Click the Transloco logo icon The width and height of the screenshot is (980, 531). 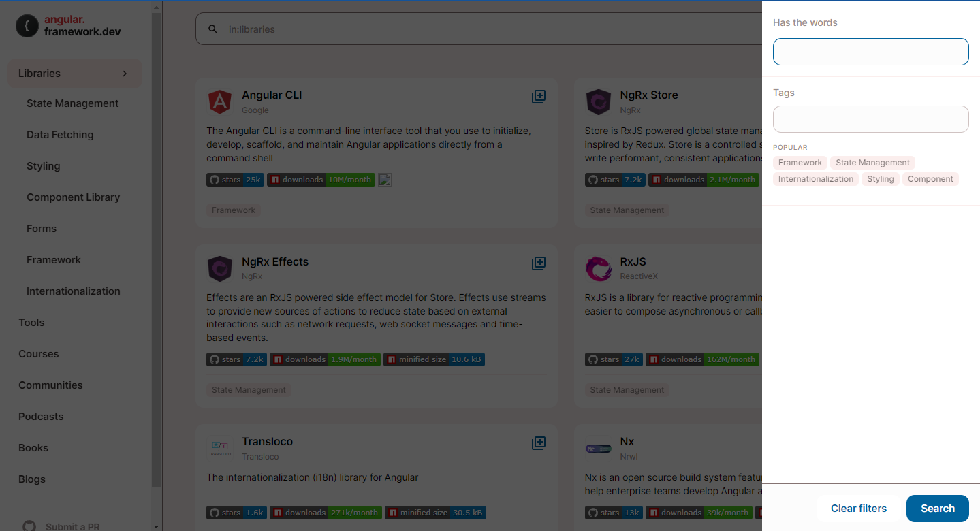(220, 449)
